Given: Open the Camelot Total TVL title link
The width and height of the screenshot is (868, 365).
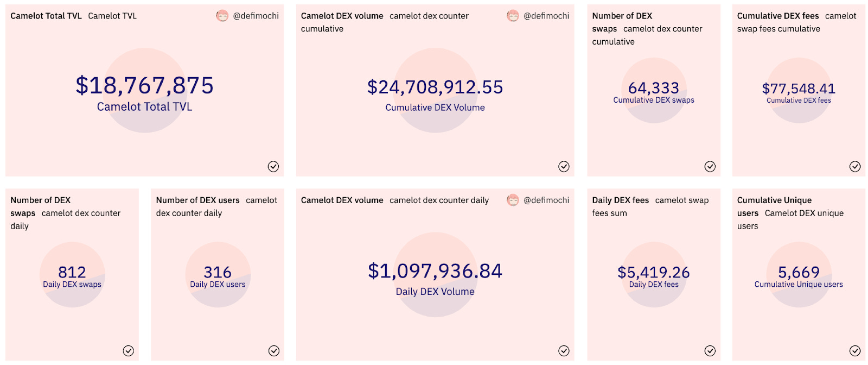Looking at the screenshot, I should click(46, 16).
